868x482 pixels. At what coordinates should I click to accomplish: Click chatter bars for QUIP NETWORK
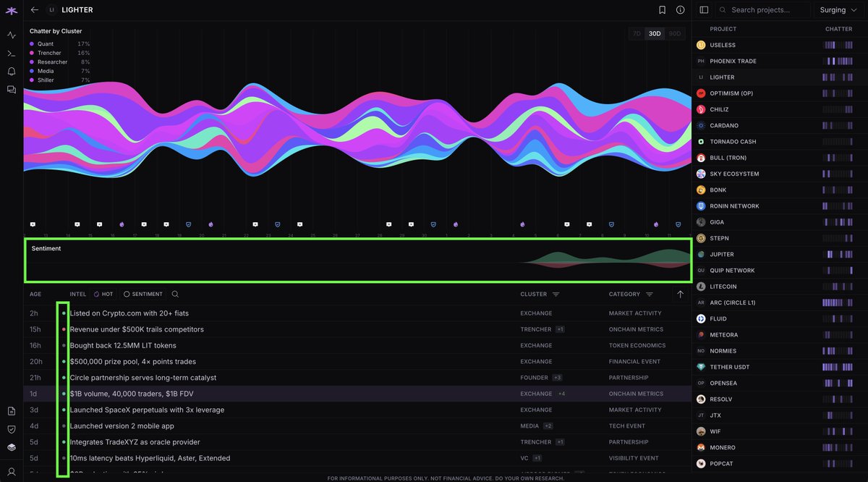839,271
